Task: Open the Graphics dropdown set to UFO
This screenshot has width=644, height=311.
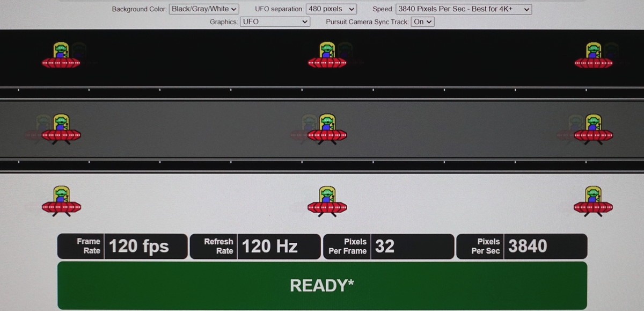Action: (x=275, y=22)
